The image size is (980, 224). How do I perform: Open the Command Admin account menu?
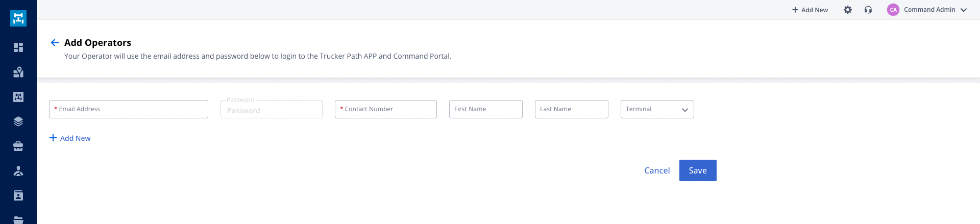click(x=927, y=10)
